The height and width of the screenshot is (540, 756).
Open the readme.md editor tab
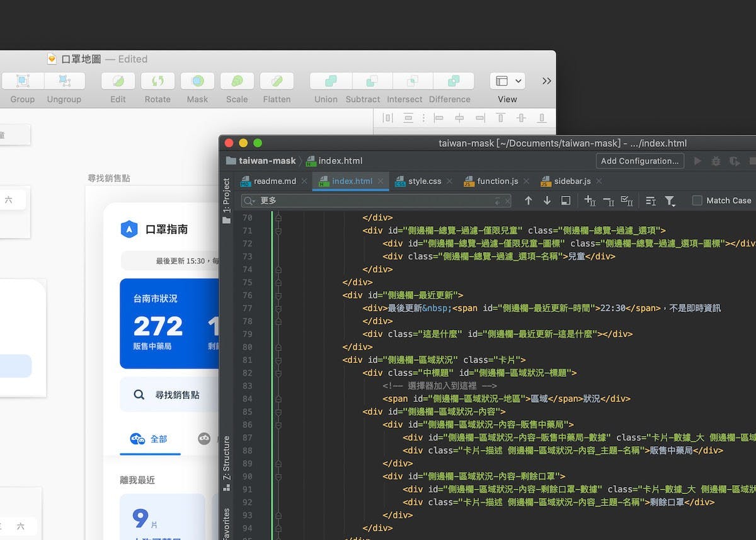pyautogui.click(x=274, y=181)
